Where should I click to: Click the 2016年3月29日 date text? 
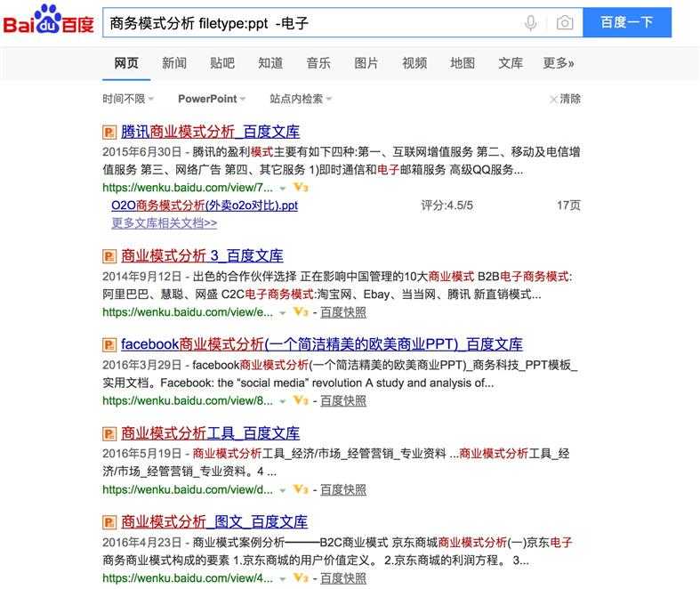click(142, 366)
